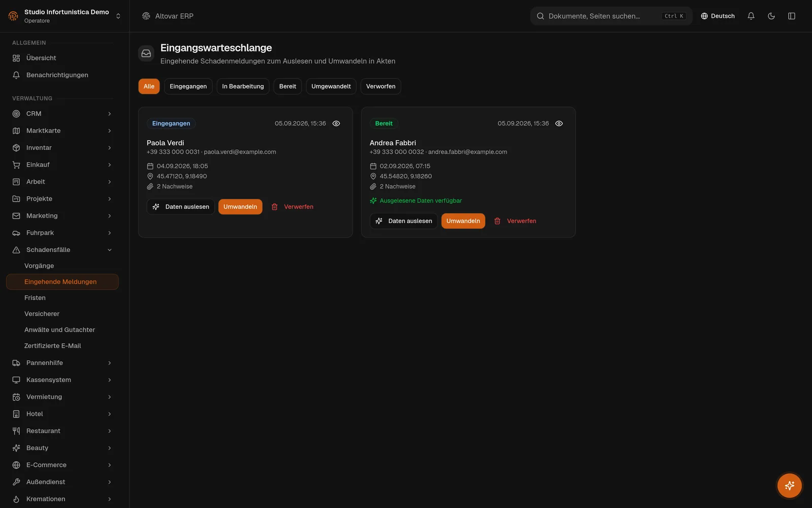Image resolution: width=812 pixels, height=508 pixels.
Task: Select the In Bearbeitung filter tab
Action: [243, 86]
